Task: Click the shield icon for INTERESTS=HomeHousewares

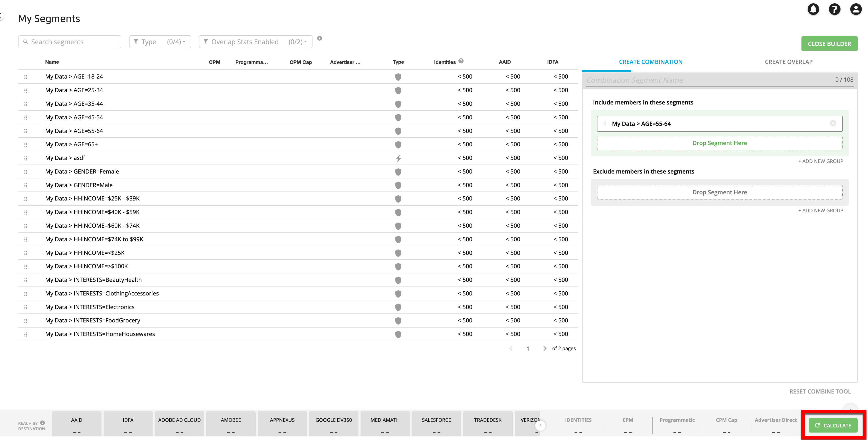Action: click(398, 334)
